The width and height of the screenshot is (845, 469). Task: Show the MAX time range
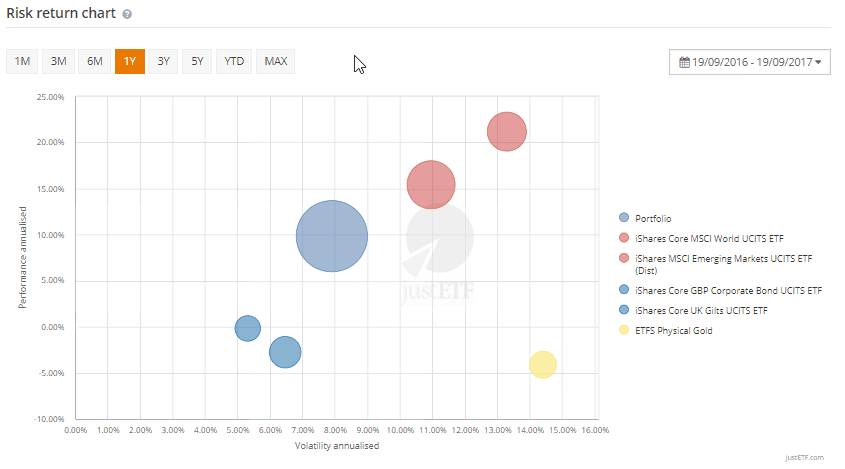tap(276, 61)
